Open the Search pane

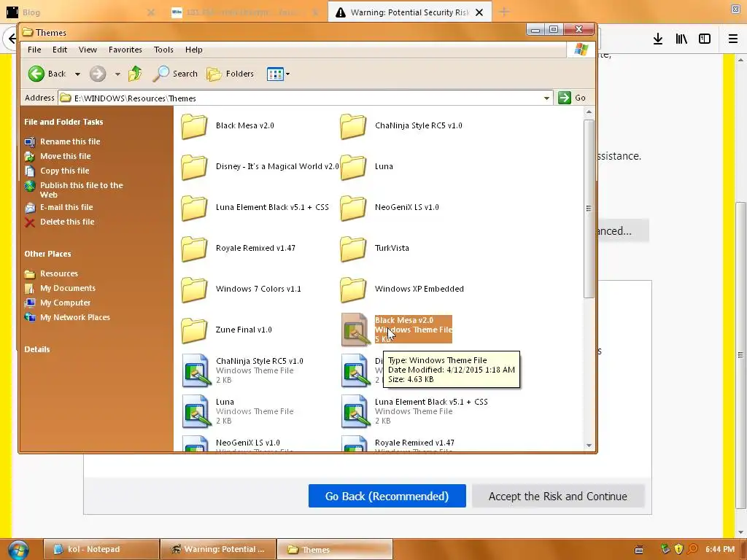click(175, 74)
